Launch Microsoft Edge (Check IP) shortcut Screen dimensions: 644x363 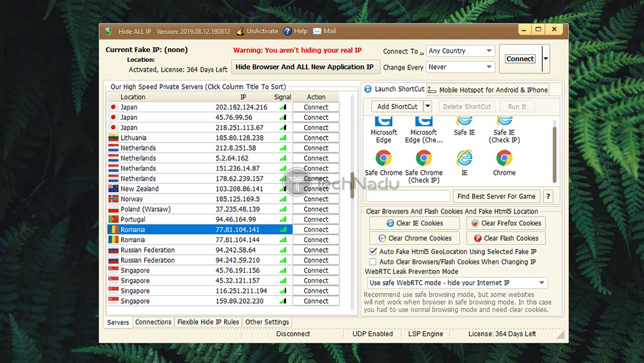click(x=424, y=130)
